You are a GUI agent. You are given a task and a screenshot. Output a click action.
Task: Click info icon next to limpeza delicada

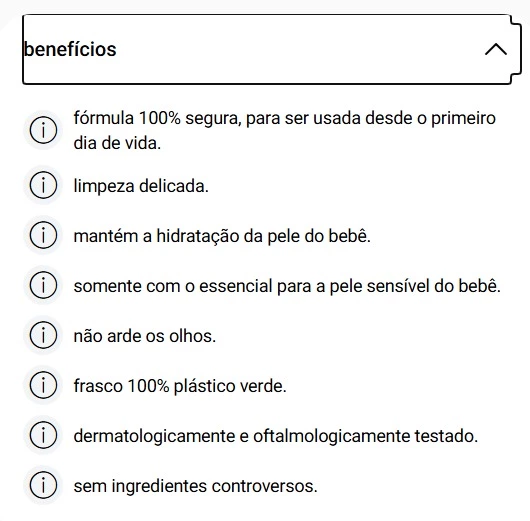(43, 185)
